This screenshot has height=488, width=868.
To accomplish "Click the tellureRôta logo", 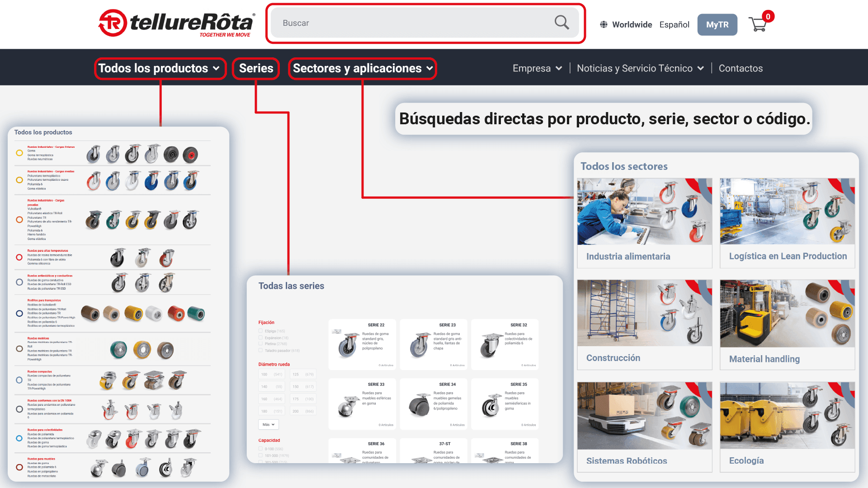I will click(x=177, y=23).
